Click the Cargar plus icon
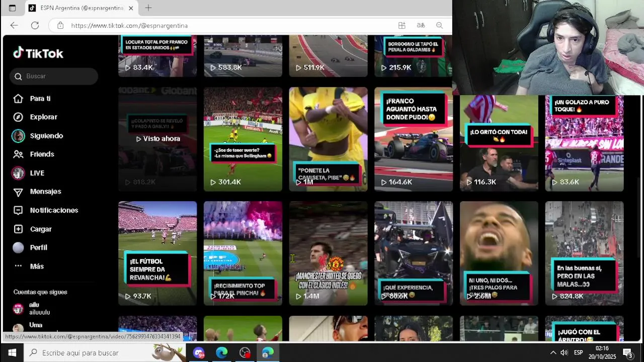Image resolution: width=644 pixels, height=362 pixels. coord(18,229)
